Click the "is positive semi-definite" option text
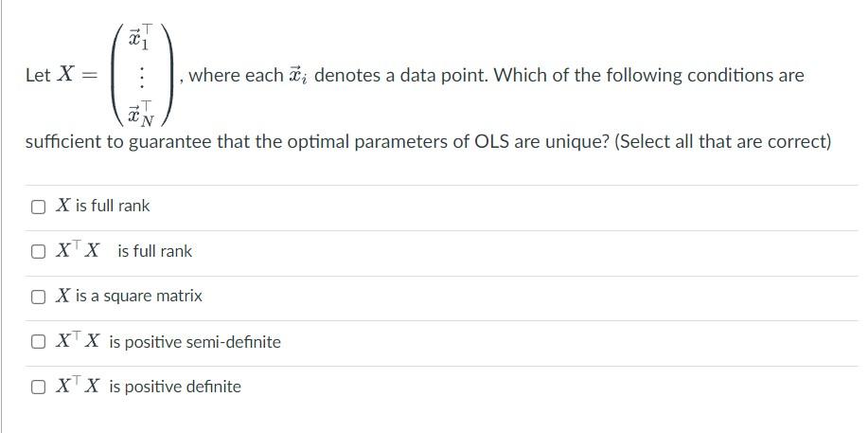 [195, 342]
